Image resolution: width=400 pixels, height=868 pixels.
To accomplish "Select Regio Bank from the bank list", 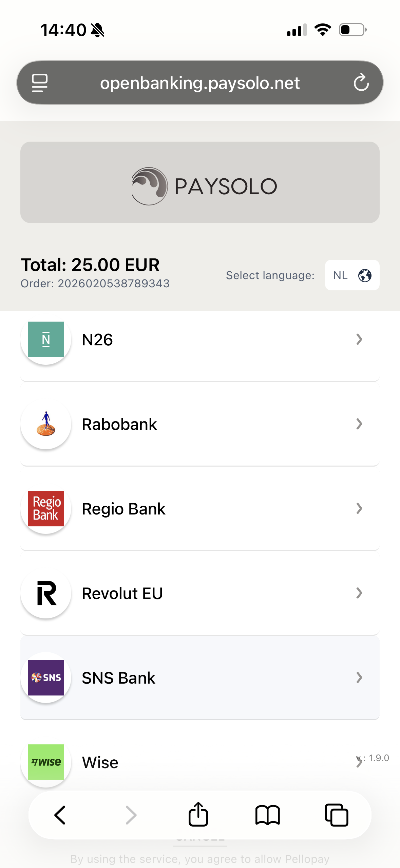I will [123, 509].
